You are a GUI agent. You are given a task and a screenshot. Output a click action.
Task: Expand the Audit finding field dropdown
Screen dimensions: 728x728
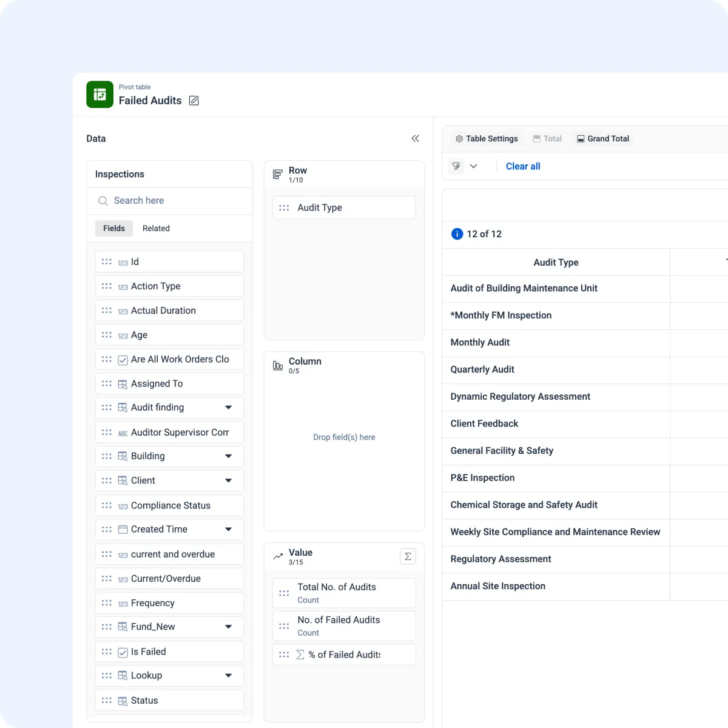tap(229, 407)
